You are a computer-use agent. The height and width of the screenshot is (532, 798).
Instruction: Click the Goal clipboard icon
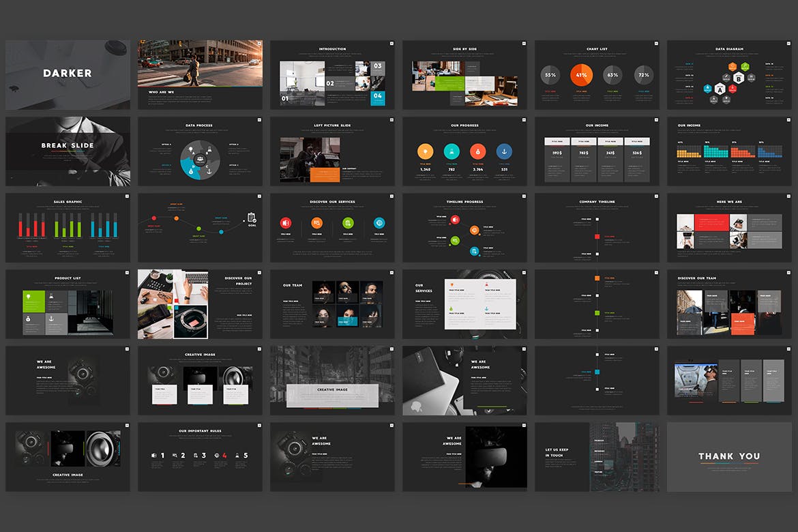(x=251, y=218)
